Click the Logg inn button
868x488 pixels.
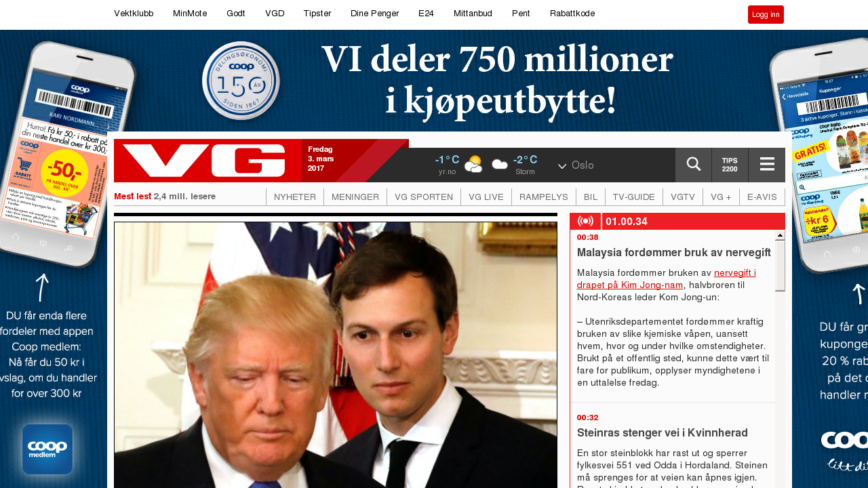pos(766,15)
